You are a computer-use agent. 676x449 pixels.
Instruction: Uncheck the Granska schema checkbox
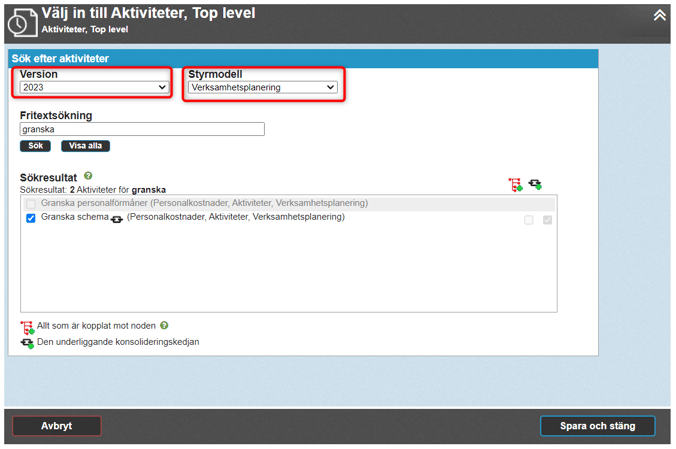tap(30, 218)
